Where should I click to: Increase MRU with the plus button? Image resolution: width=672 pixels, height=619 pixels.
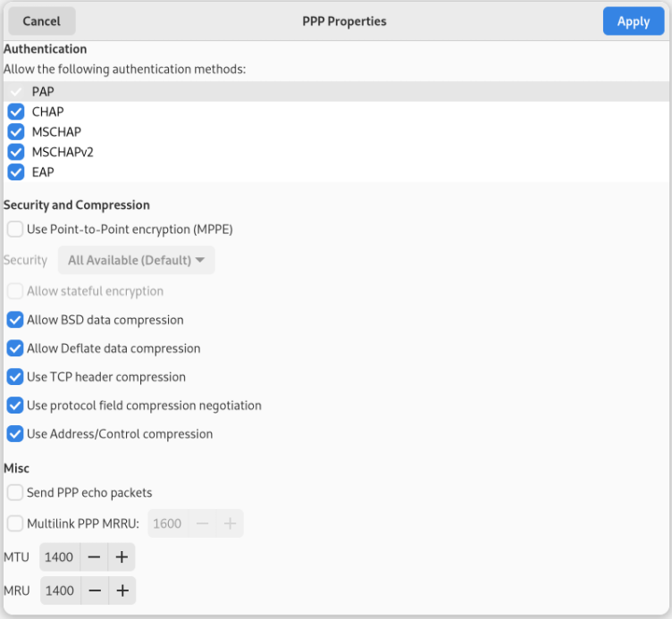122,590
